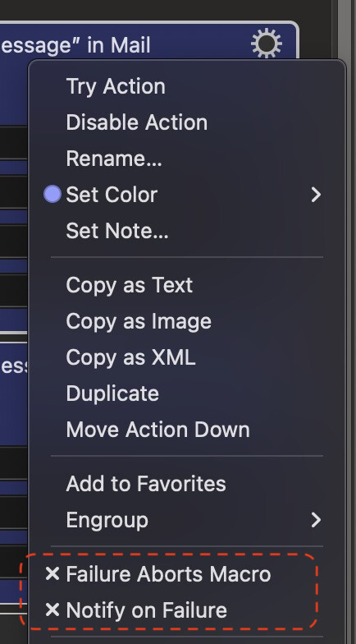Click the Mail action title bar
Viewport: 356px width, 644px height.
123,44
